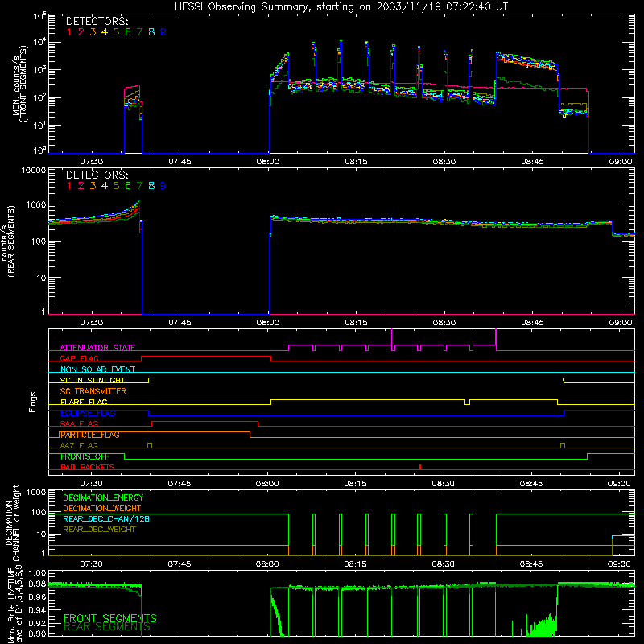
Task: Click magenta detector 2 in front segments legend
Action: click(x=81, y=32)
